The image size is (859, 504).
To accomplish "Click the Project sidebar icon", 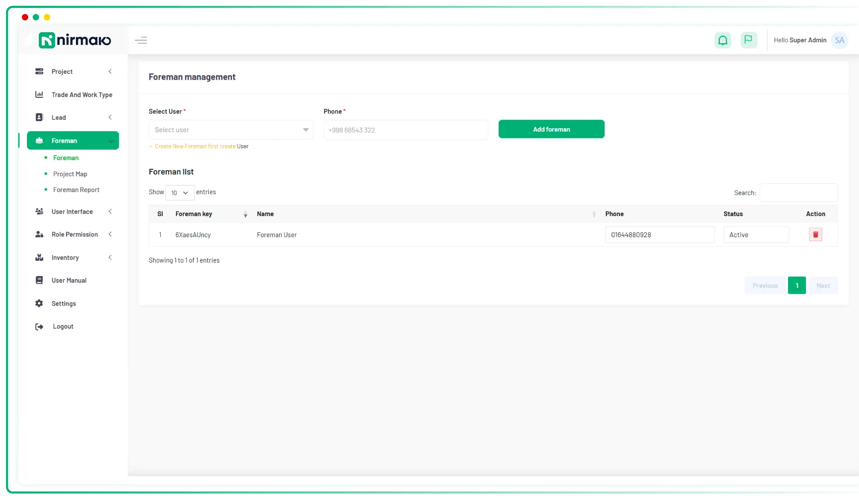I will coord(39,71).
